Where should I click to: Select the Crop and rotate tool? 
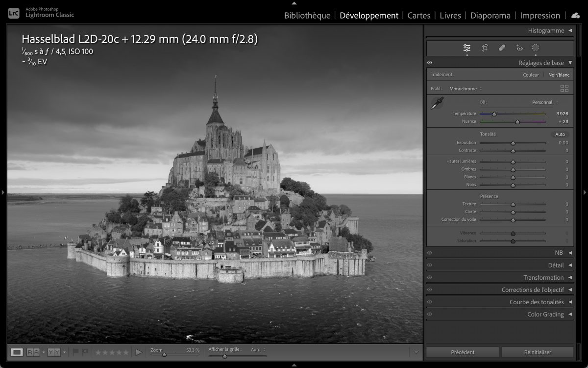pos(485,48)
